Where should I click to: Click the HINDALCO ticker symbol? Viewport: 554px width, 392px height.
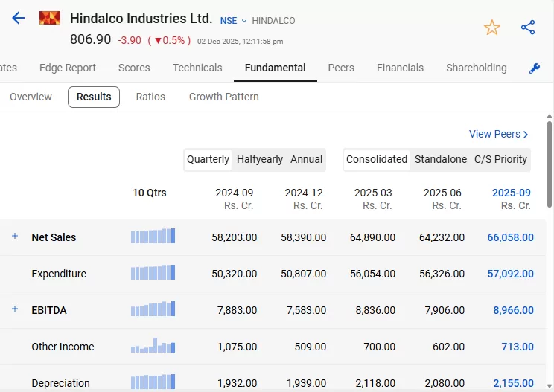[x=273, y=21]
